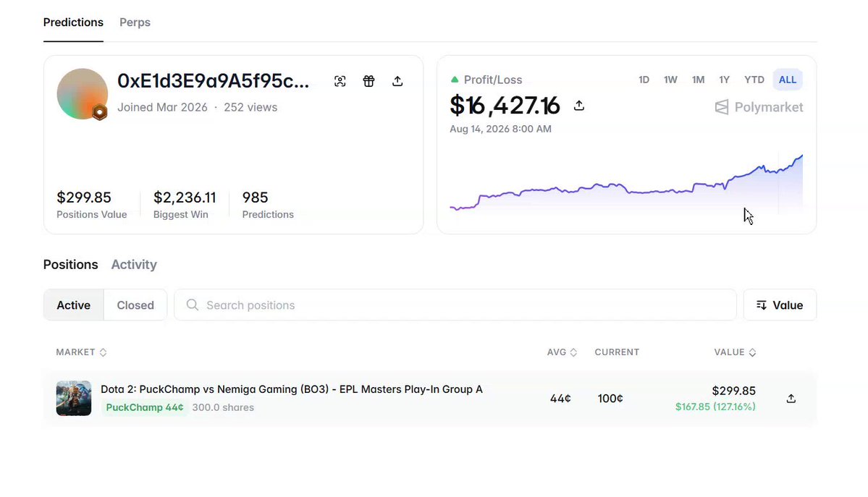Screen dimensions: 868x497
Task: Open the Dota 2 PuckChamp vs Nemiga market
Action: point(292,389)
